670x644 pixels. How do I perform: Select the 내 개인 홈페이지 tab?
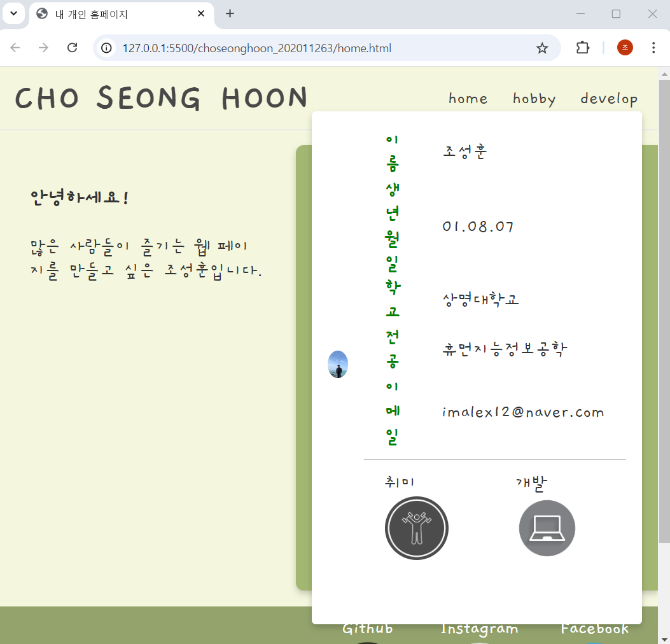coord(115,14)
